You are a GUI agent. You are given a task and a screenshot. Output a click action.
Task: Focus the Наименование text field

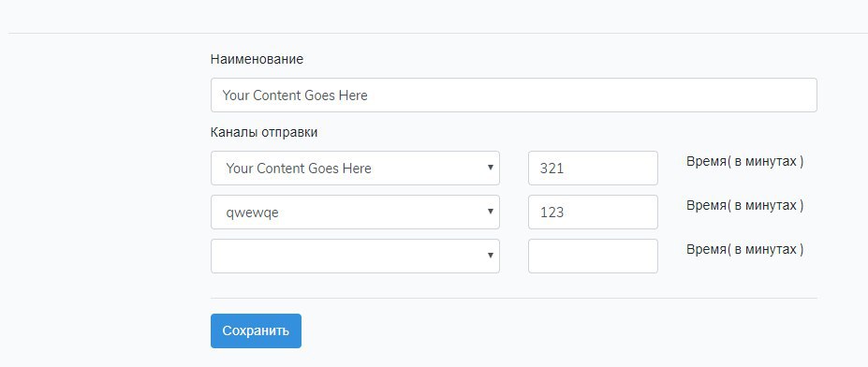pyautogui.click(x=514, y=95)
